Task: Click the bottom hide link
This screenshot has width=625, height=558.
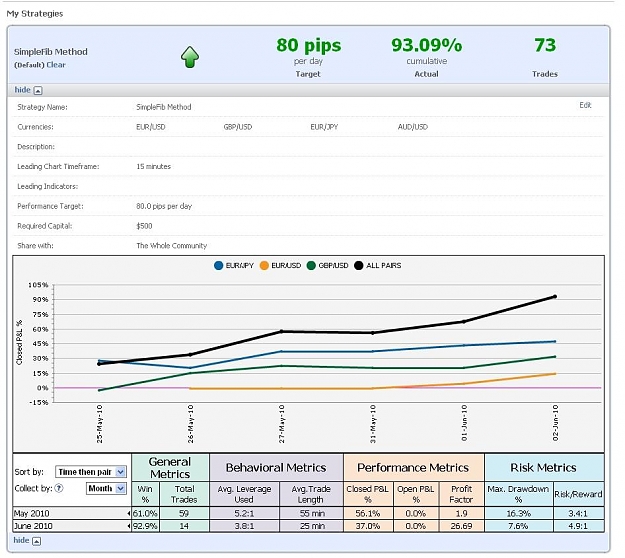Action: click(x=21, y=540)
